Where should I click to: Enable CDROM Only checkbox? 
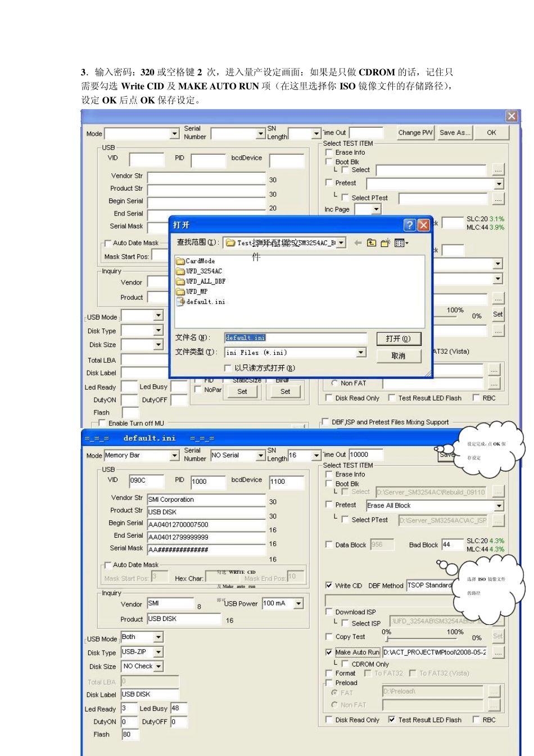[346, 664]
